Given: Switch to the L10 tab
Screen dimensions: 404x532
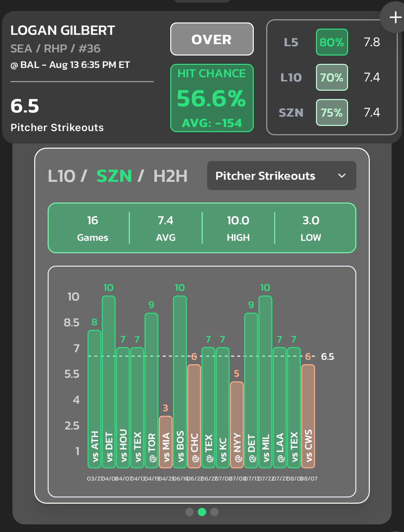Looking at the screenshot, I should pos(62,176).
